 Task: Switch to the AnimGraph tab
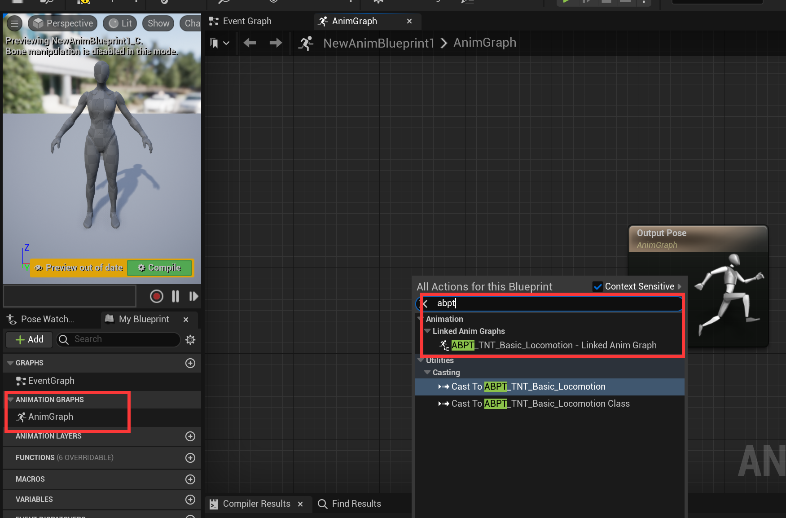[349, 21]
